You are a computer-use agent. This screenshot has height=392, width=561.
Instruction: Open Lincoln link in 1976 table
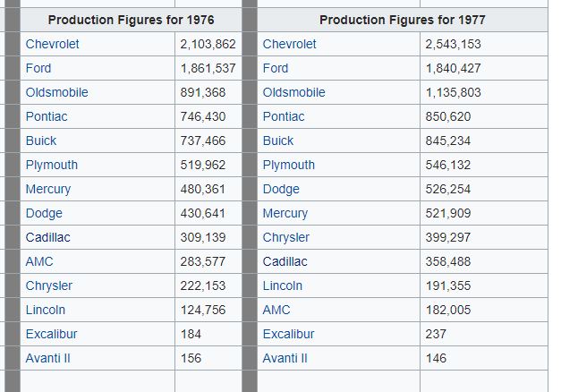point(46,310)
